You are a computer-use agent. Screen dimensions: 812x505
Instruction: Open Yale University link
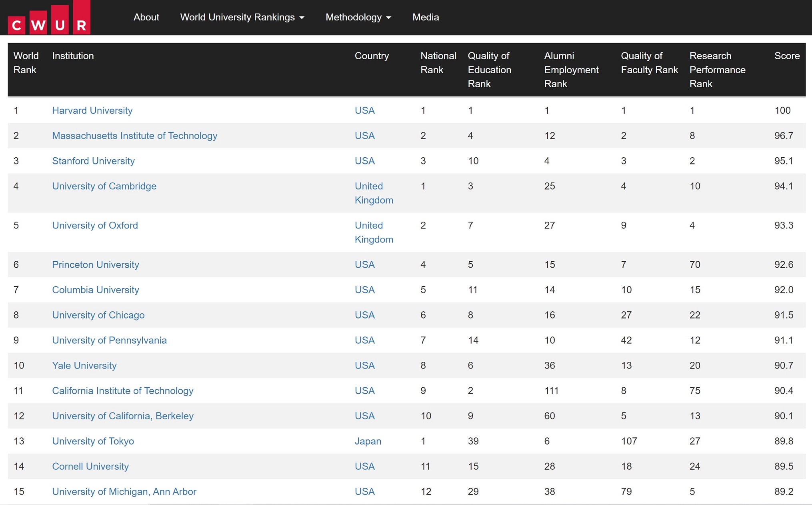(x=84, y=365)
